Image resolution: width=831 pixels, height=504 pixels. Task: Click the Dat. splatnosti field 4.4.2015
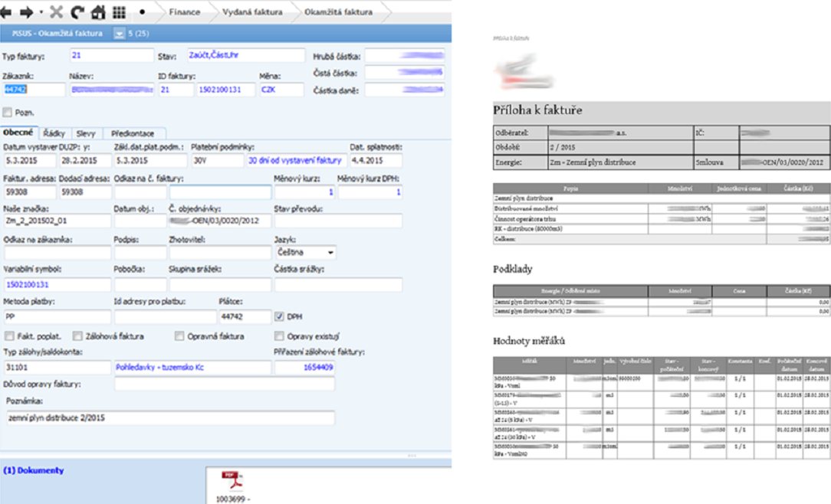point(376,160)
